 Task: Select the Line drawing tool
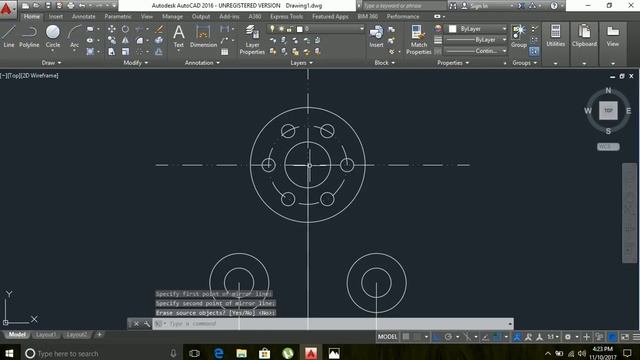pyautogui.click(x=9, y=36)
